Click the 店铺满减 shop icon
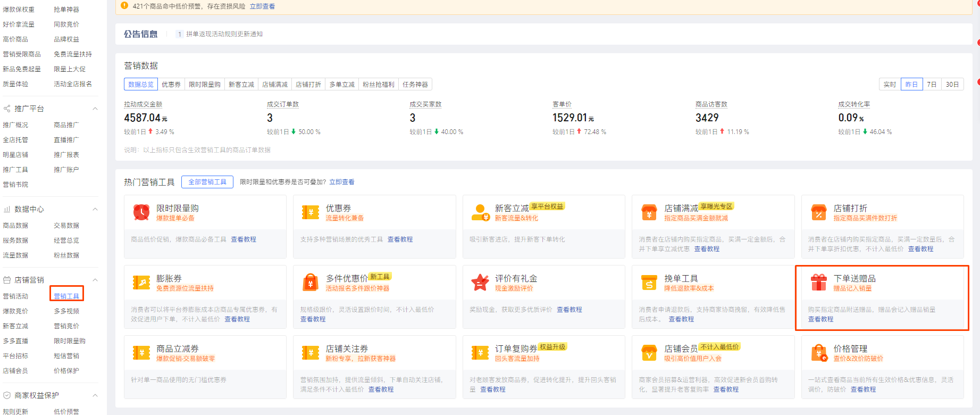Viewport: 980px width, 415px height. tap(649, 212)
